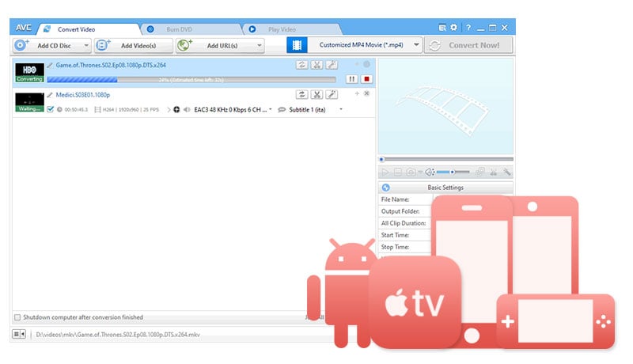This screenshot has height=364, width=633.
Task: Click the video stream film icon before H264
Action: (97, 109)
